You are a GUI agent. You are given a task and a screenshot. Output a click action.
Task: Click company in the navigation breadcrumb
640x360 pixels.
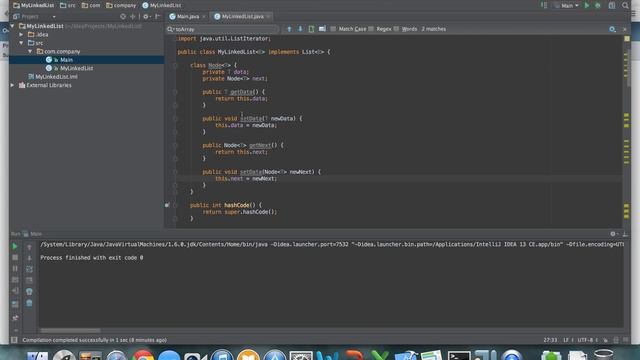(x=121, y=5)
